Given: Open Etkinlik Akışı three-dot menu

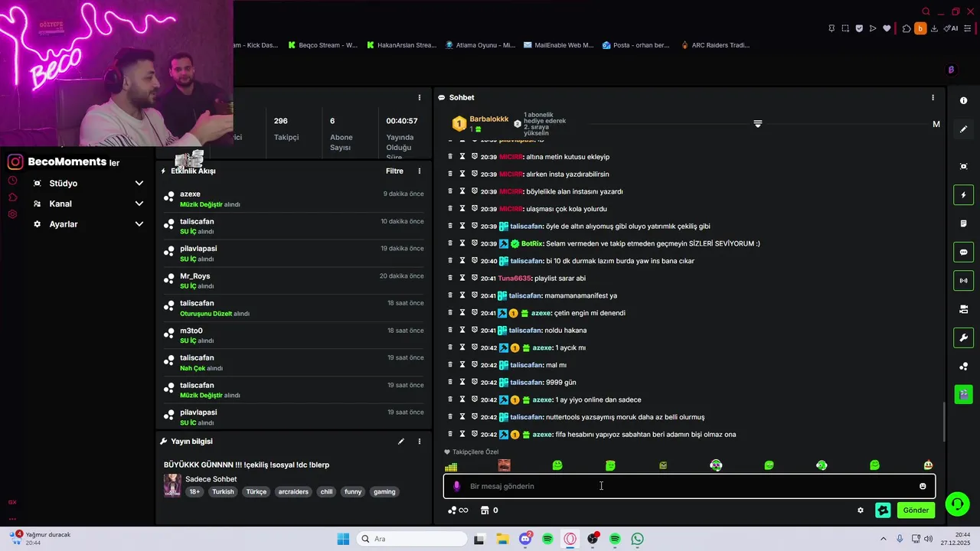Looking at the screenshot, I should (420, 171).
